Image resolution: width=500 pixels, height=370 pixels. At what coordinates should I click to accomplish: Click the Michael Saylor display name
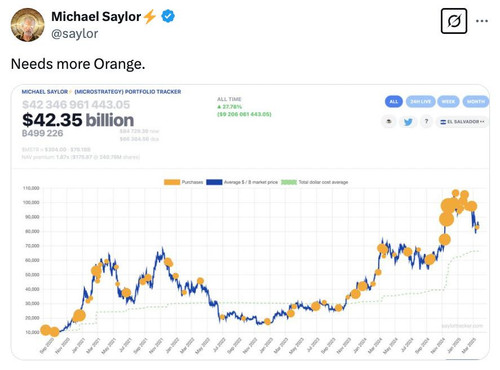[x=96, y=17]
